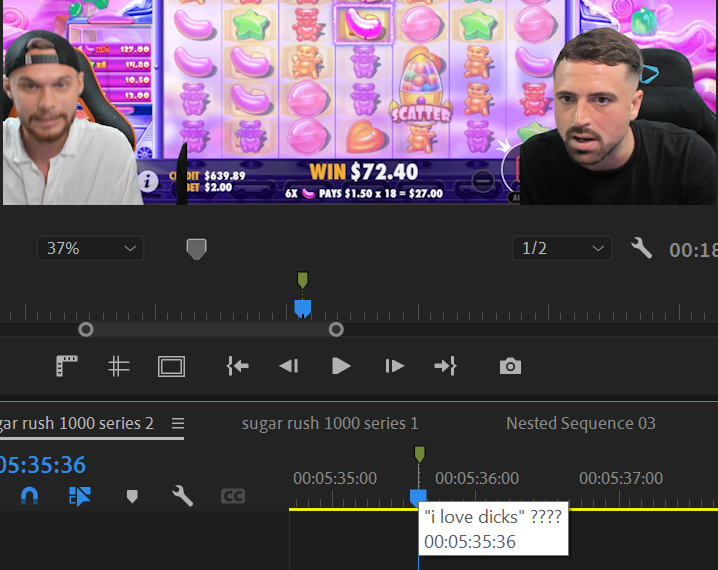Click the video preview in Program Monitor
Image resolution: width=718 pixels, height=570 pixels.
click(359, 102)
